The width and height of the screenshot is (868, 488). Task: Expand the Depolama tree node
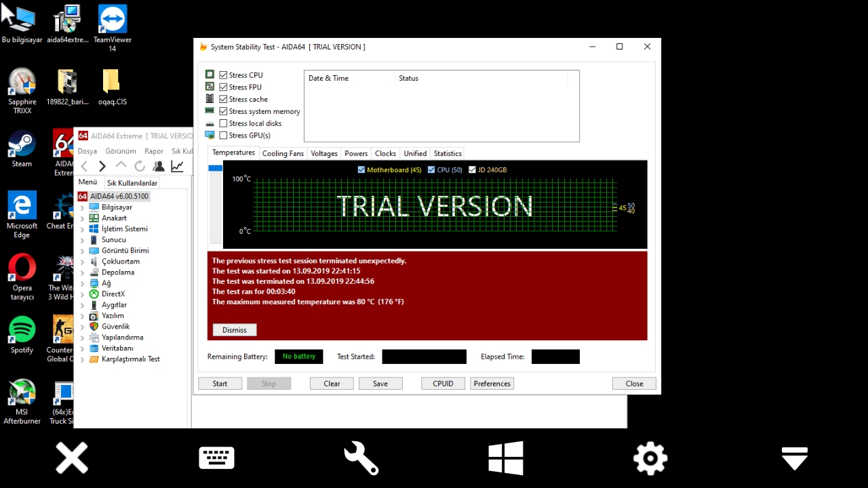[x=83, y=272]
